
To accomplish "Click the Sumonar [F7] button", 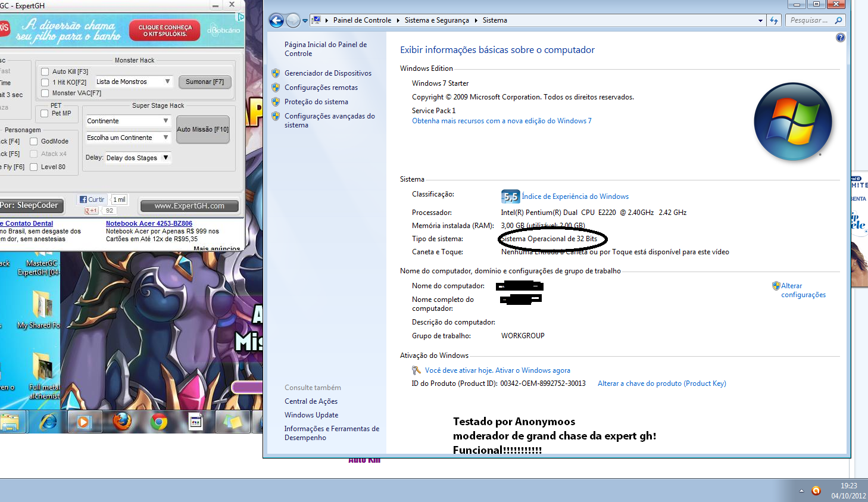I will 205,82.
